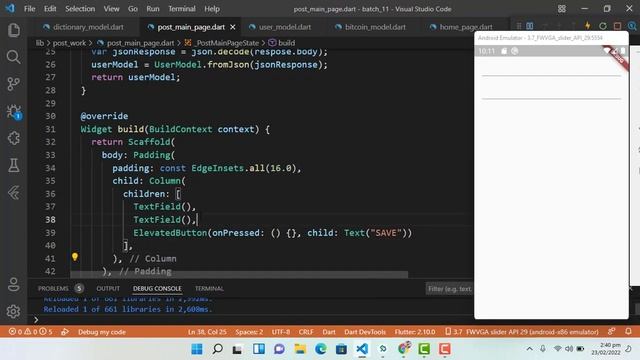Change the Dart language mode in status bar
The width and height of the screenshot is (640, 360).
329,332
